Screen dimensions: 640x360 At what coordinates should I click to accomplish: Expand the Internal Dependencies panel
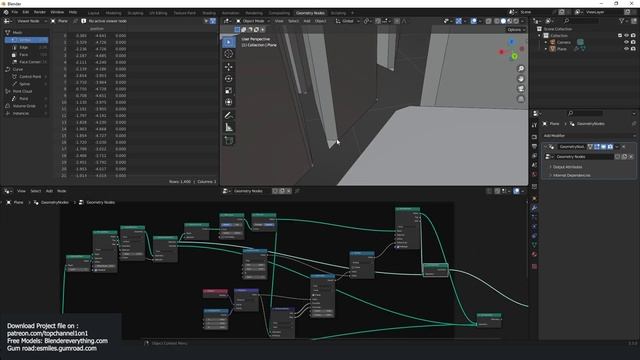(x=571, y=175)
